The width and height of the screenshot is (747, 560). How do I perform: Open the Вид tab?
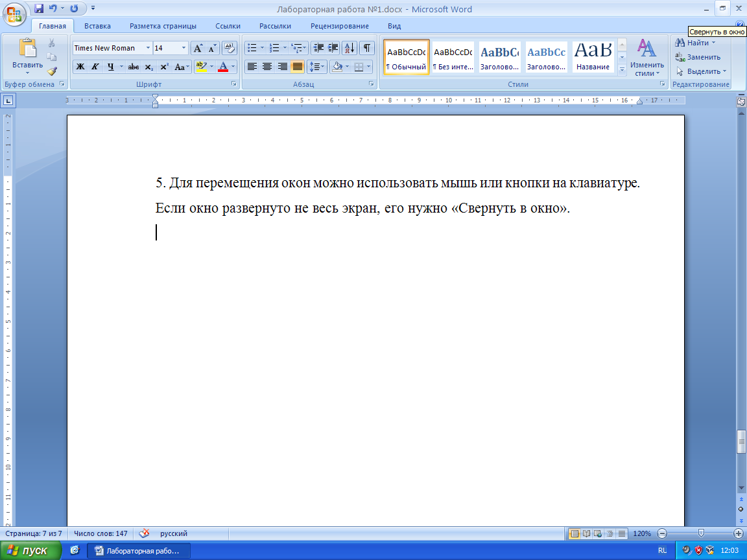(394, 26)
